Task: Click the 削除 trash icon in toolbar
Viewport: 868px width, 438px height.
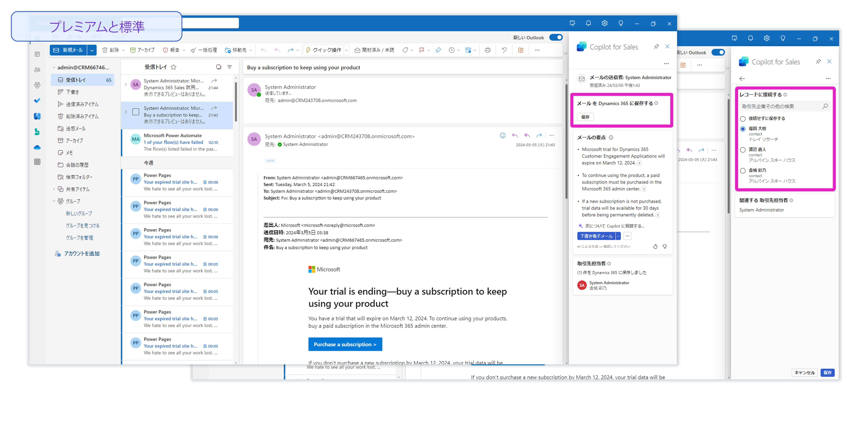Action: 105,50
